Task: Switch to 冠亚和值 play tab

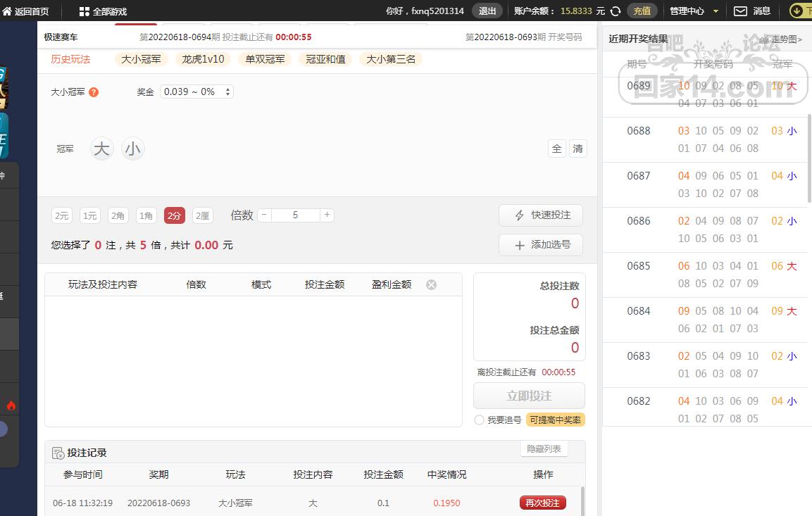Action: [326, 60]
